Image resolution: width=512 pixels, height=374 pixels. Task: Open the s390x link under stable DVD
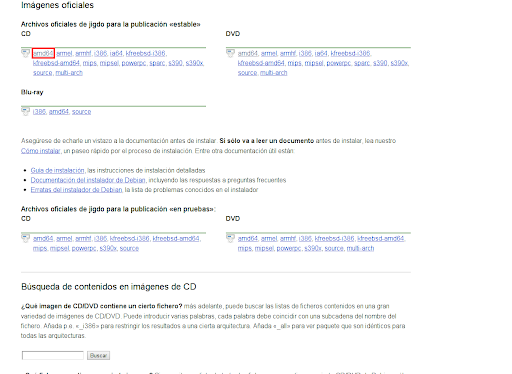[399, 63]
